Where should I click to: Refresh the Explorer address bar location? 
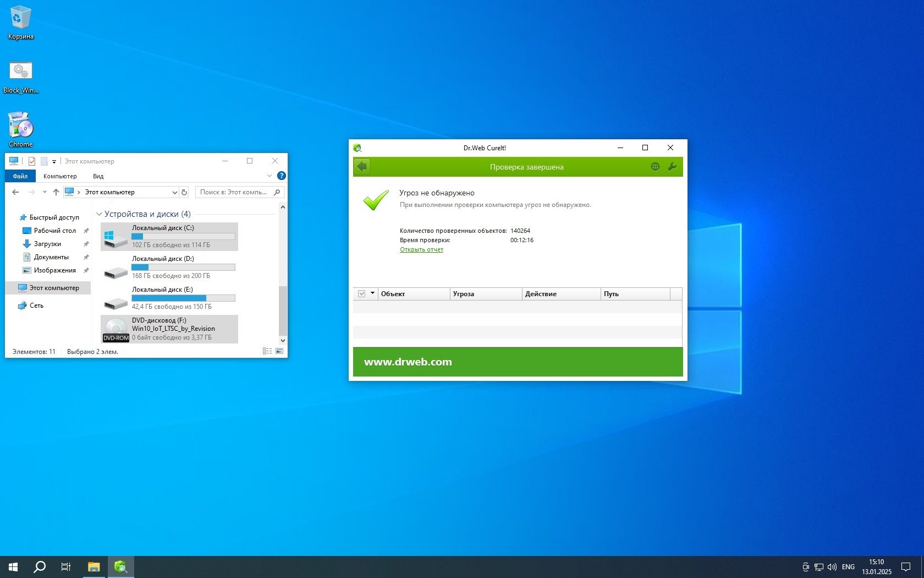pyautogui.click(x=185, y=192)
